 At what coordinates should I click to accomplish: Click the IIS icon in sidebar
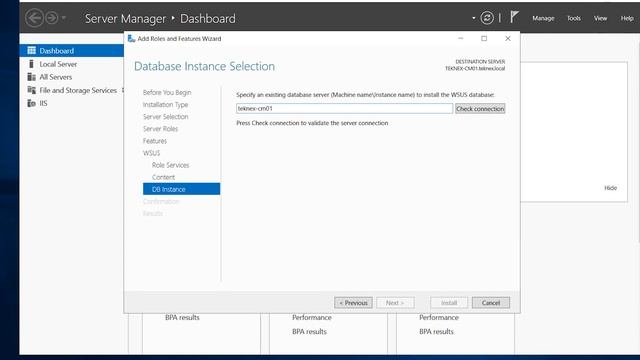point(31,103)
